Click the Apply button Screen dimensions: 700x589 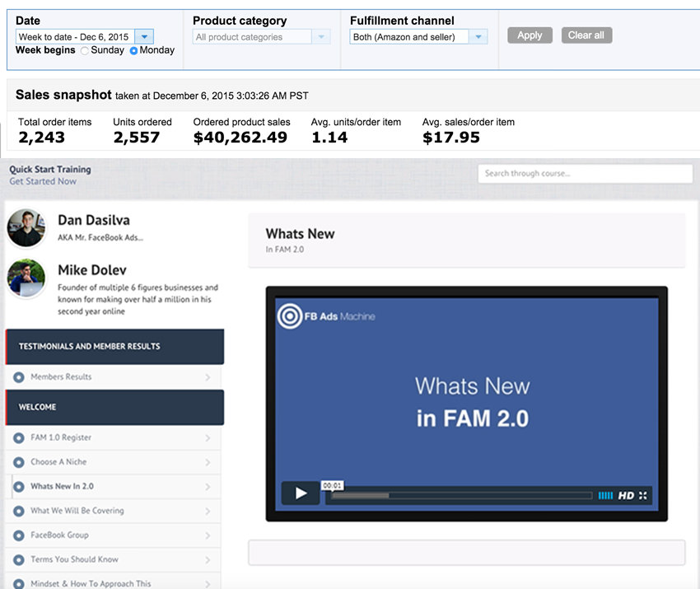(x=530, y=35)
